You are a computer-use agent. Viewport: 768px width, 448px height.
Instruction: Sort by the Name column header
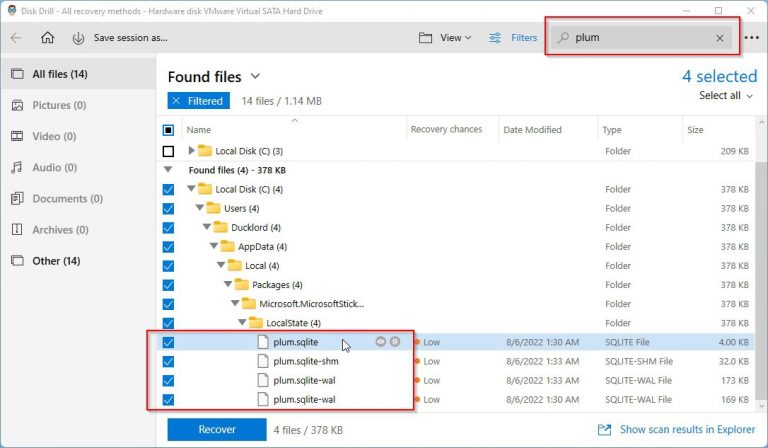[198, 130]
